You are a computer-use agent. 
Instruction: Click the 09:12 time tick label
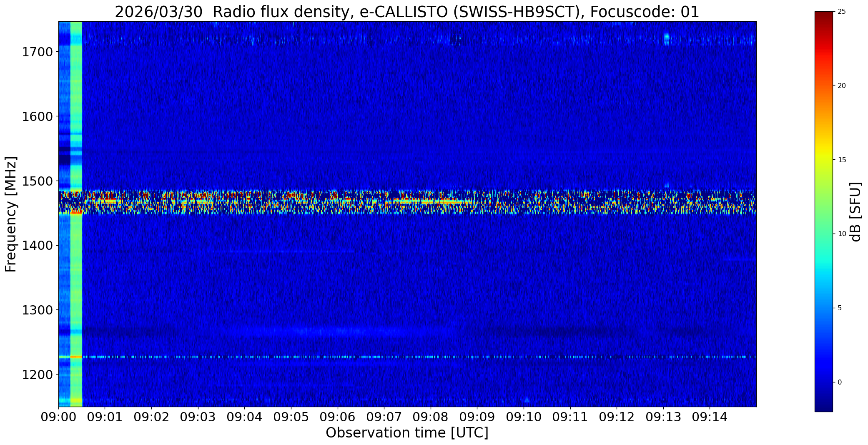point(617,417)
